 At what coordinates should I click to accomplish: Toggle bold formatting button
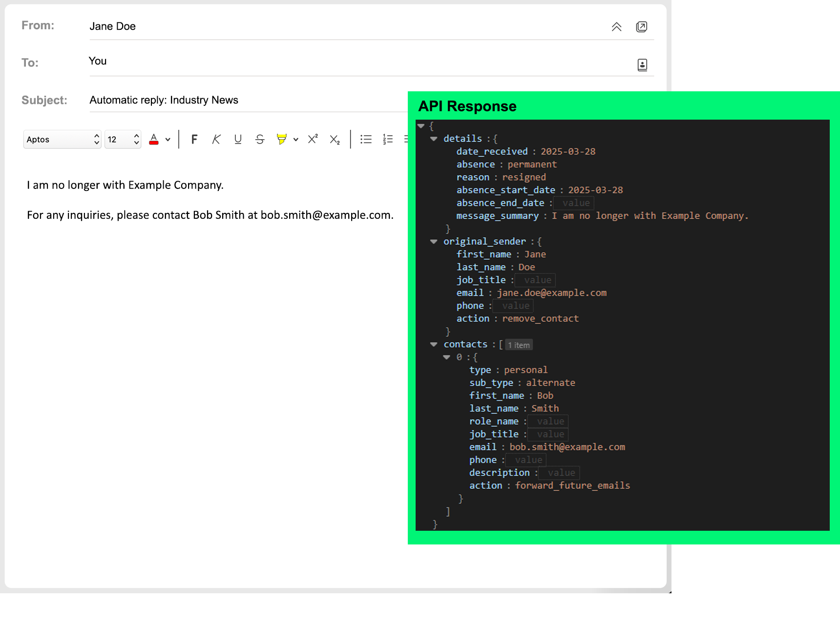coord(194,140)
